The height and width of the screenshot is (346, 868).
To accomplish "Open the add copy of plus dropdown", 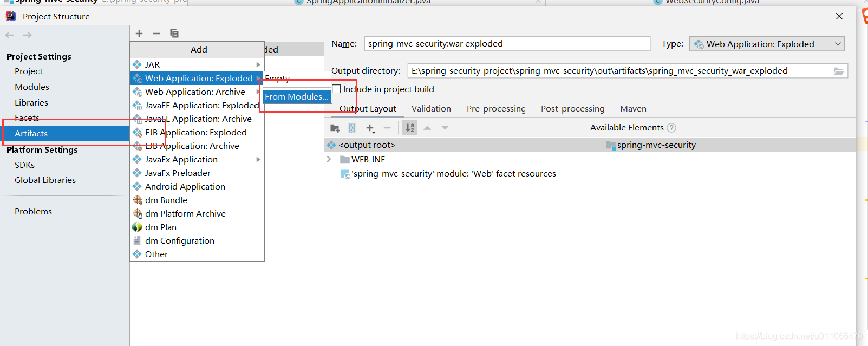I will click(x=370, y=128).
